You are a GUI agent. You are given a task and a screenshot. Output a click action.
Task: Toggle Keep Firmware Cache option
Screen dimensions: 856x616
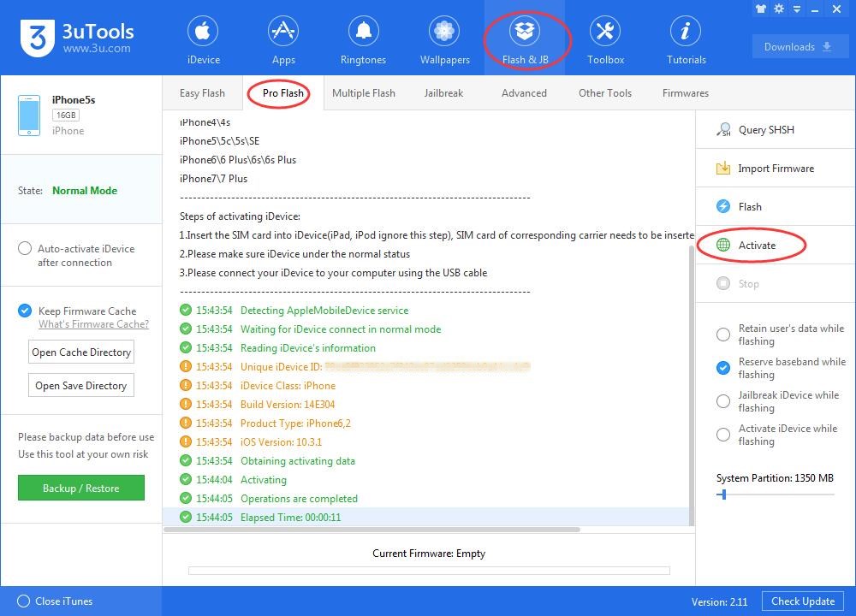pos(25,311)
